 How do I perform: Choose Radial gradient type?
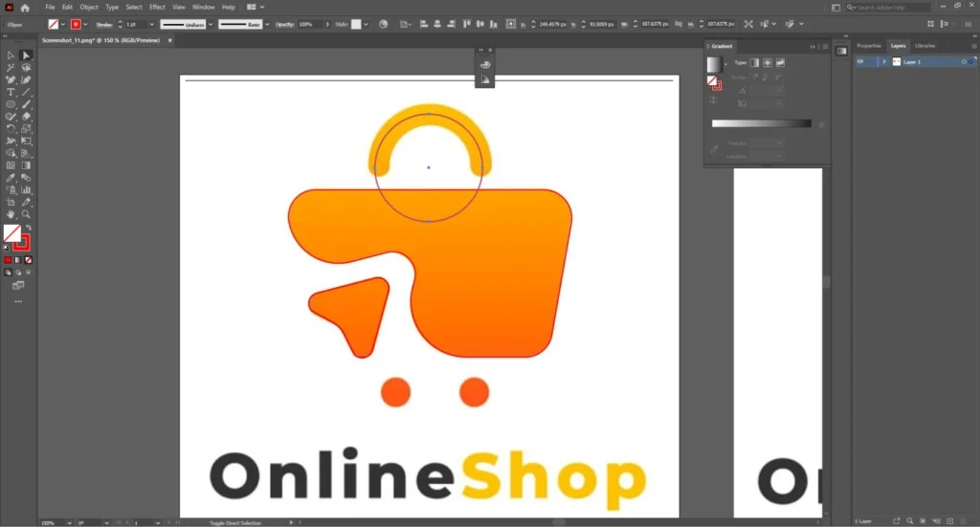[x=768, y=62]
